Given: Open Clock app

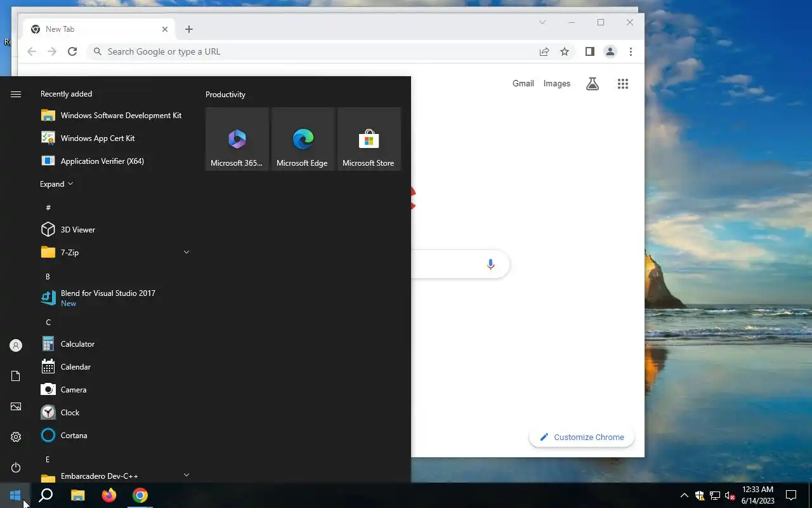Looking at the screenshot, I should click(x=115, y=413).
